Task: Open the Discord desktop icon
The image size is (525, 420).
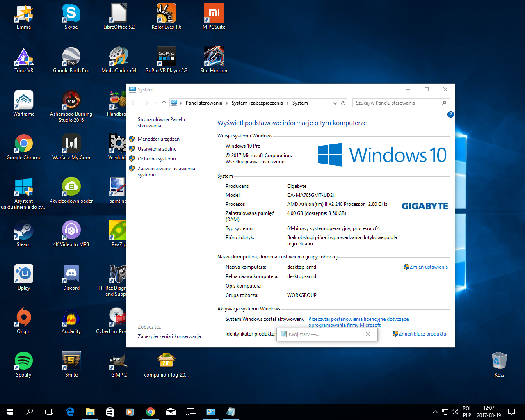Action: click(71, 274)
